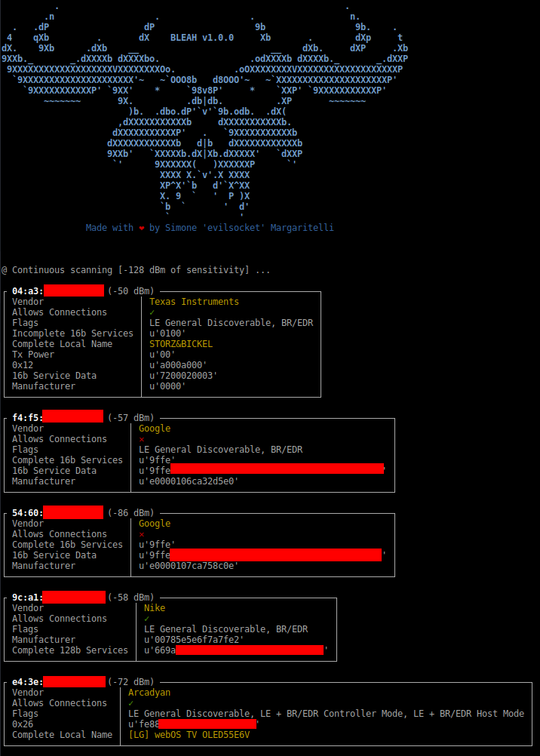Select the device address starting f4:f5
The height and width of the screenshot is (756, 540).
[57, 417]
